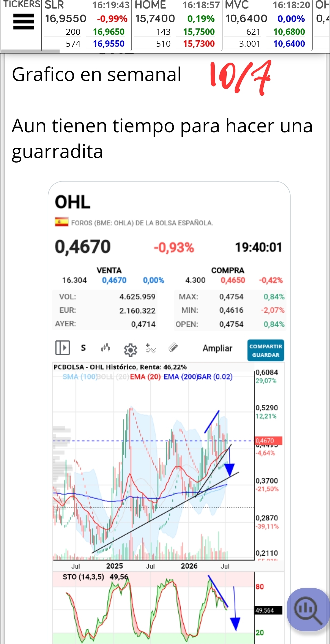The height and width of the screenshot is (644, 330).
Task: Click Ampliar to enlarge chart
Action: coord(218,348)
